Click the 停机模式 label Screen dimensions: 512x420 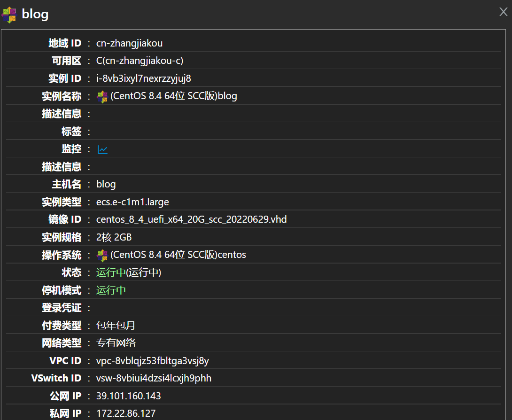click(x=62, y=290)
